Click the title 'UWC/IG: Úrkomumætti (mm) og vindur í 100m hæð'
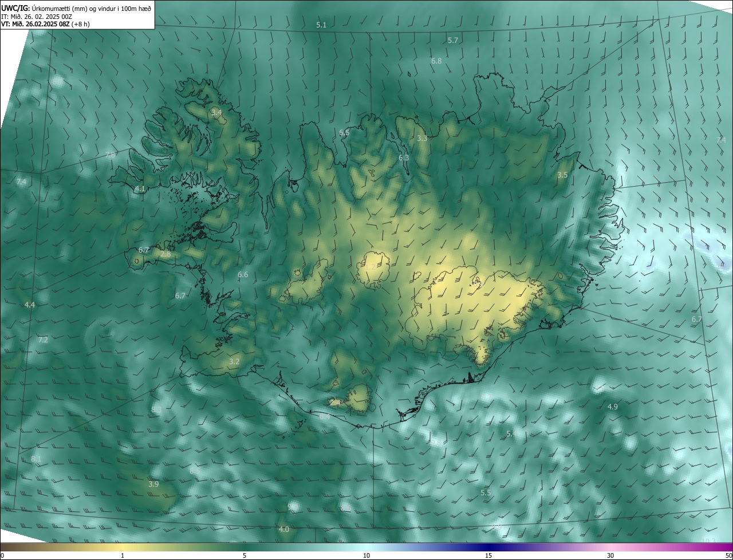Screen dimensions: 733x560 tap(76, 8)
